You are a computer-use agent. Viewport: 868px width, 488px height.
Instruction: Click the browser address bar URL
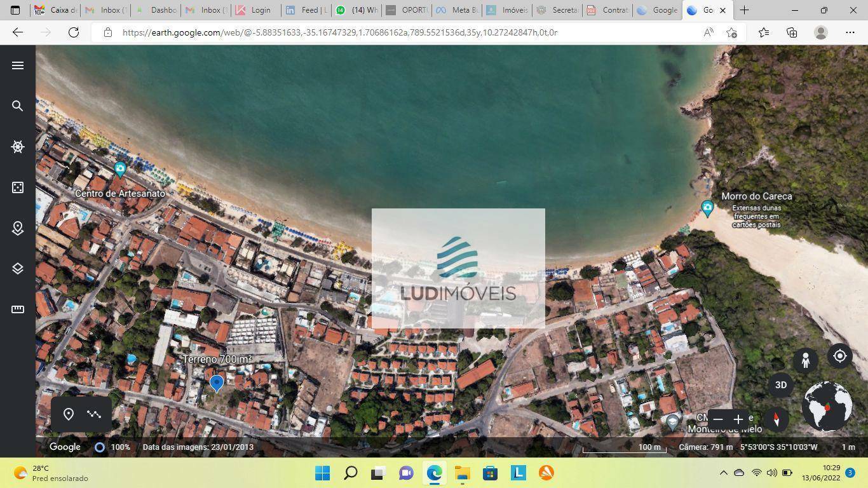(340, 32)
